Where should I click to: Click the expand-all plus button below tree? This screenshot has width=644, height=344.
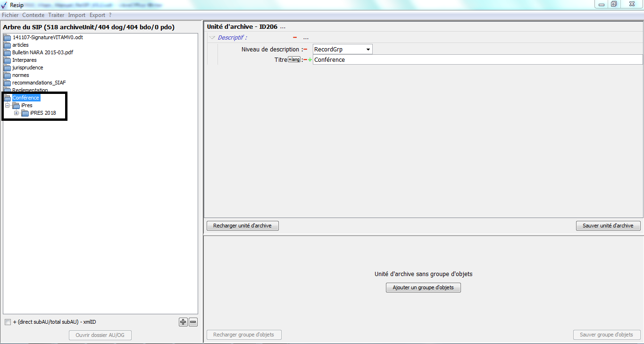point(183,322)
